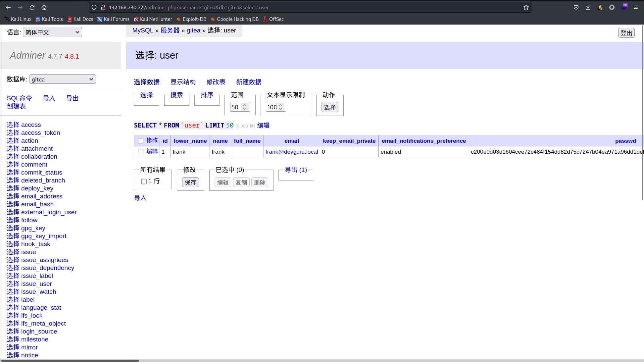Open the 语言 language dropdown

52,32
